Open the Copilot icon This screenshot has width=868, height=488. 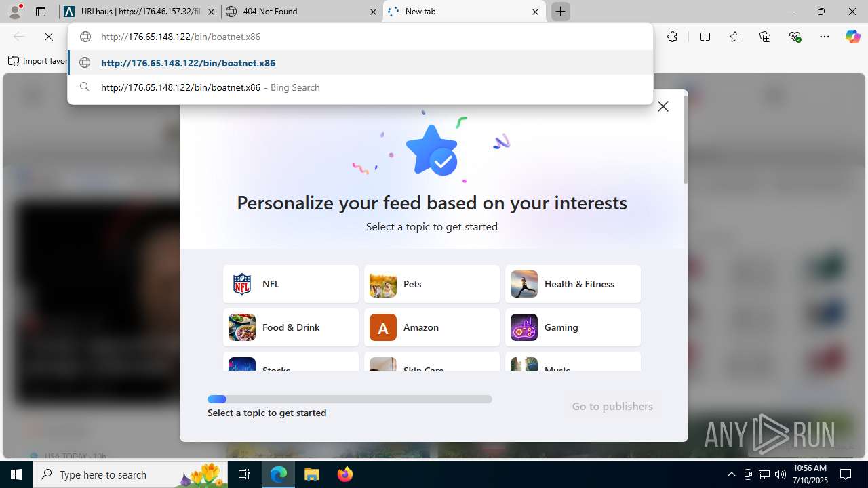852,37
